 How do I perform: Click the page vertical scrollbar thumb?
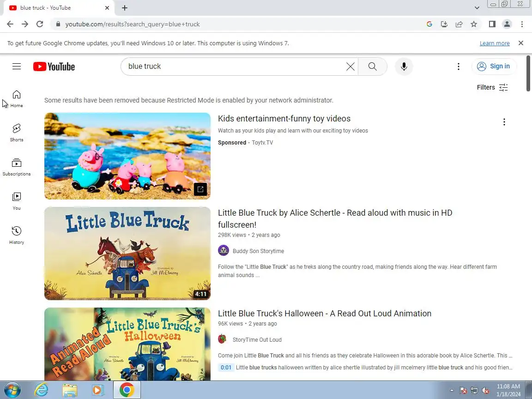(x=528, y=73)
